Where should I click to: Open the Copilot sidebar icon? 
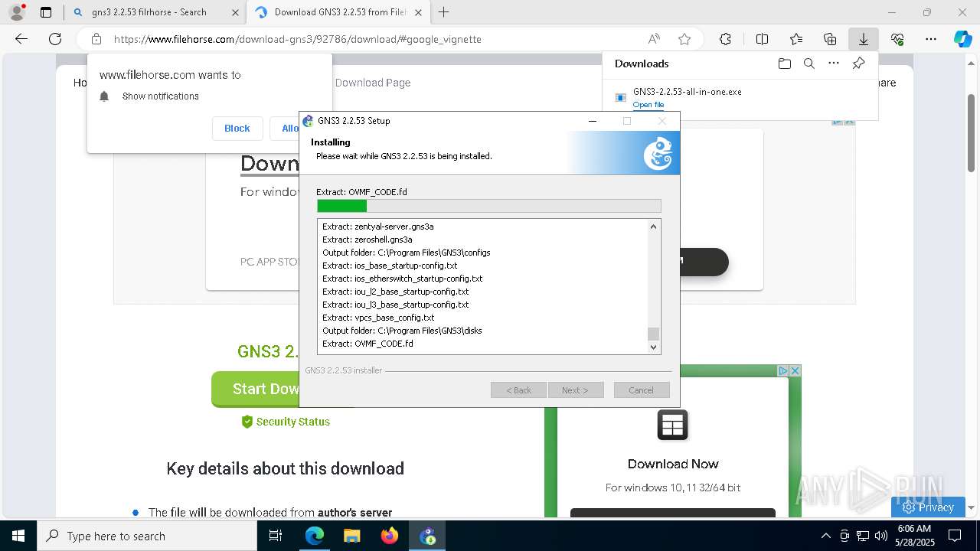point(963,39)
